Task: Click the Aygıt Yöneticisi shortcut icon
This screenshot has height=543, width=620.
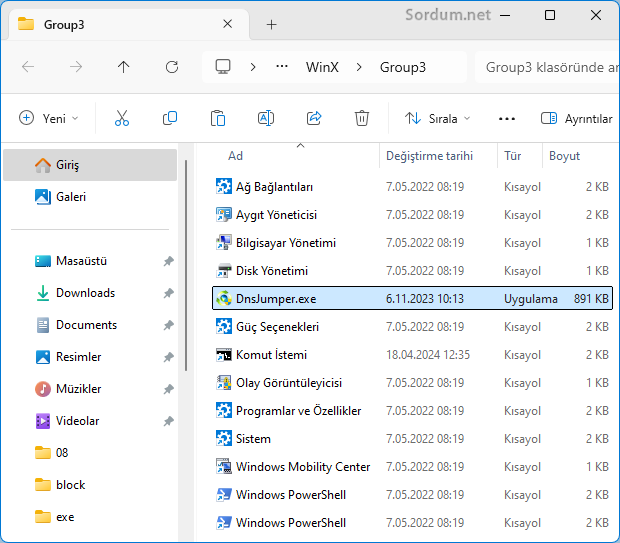Action: (224, 215)
